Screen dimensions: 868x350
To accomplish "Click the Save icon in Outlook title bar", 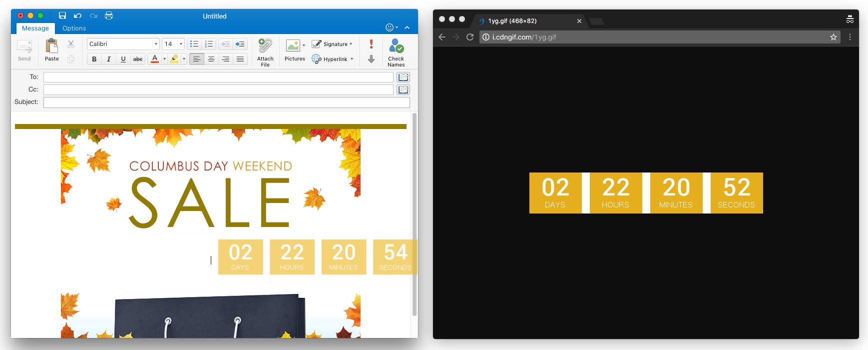I will [x=62, y=16].
